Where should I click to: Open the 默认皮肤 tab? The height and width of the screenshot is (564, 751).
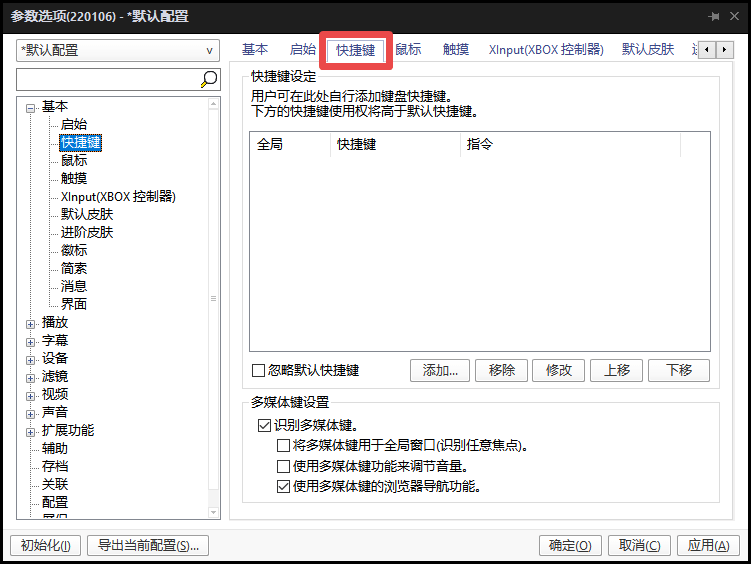point(648,49)
